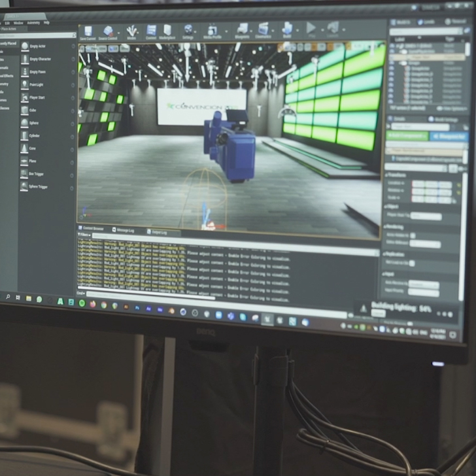Image resolution: width=476 pixels, height=476 pixels.
Task: Open the Source Control dropdown arrow
Action: [119, 32]
